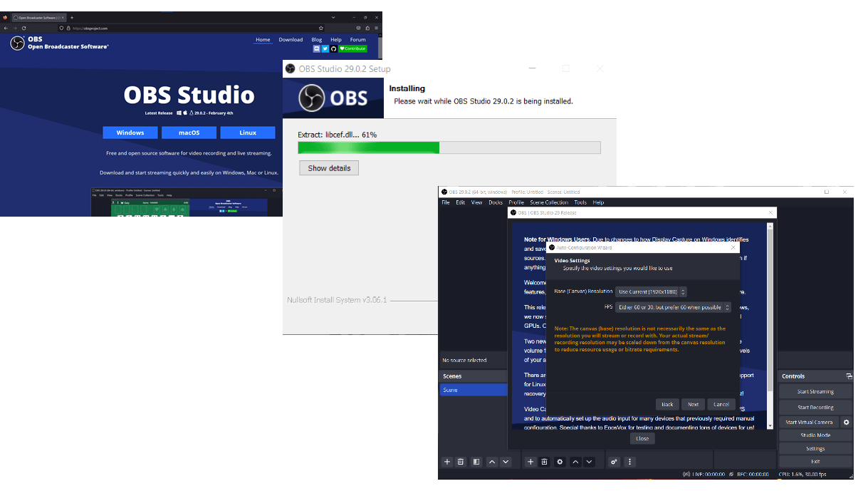Download OBS Studio for macOS
This screenshot has width=868, height=496.
click(x=189, y=133)
